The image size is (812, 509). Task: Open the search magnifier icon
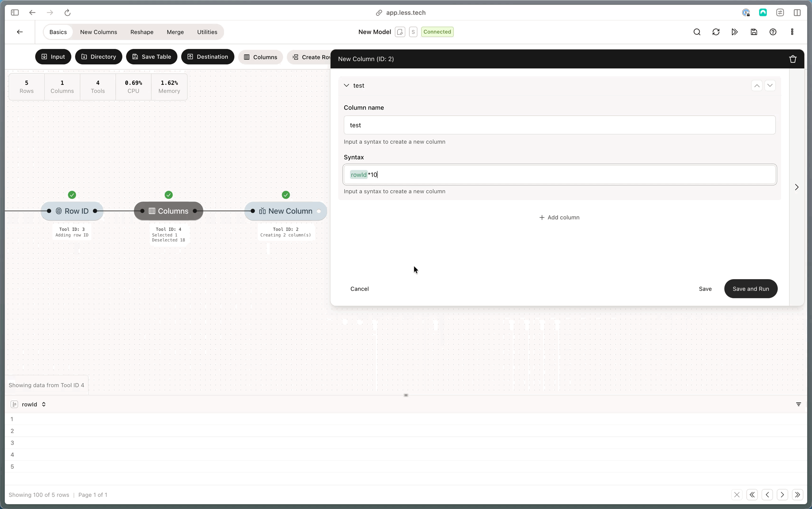(x=697, y=32)
